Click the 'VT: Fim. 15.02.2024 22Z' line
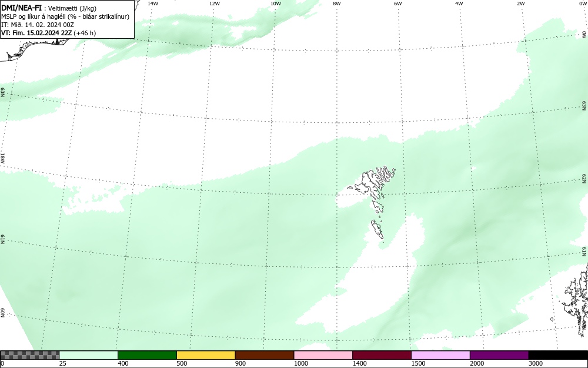 click(48, 33)
